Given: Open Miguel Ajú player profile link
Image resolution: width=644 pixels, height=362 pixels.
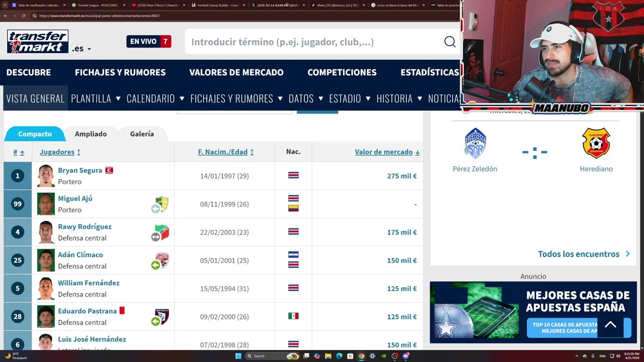Looking at the screenshot, I should pos(75,199).
